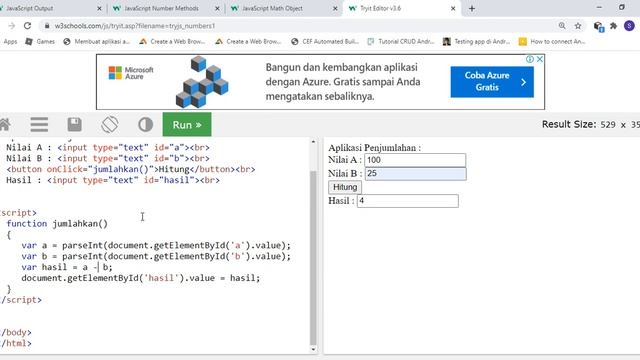Click the closing /body tag line
Screen dimensions: 640x360
point(16,332)
